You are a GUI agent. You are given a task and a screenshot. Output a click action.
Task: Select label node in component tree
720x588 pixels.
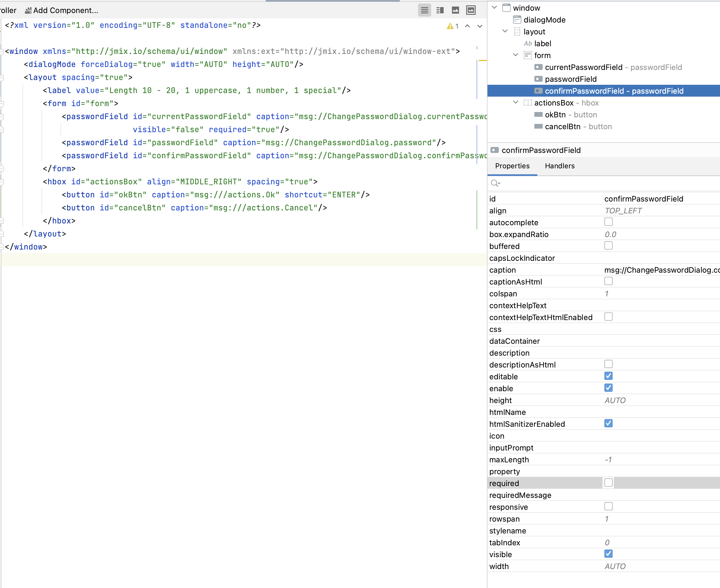(542, 43)
